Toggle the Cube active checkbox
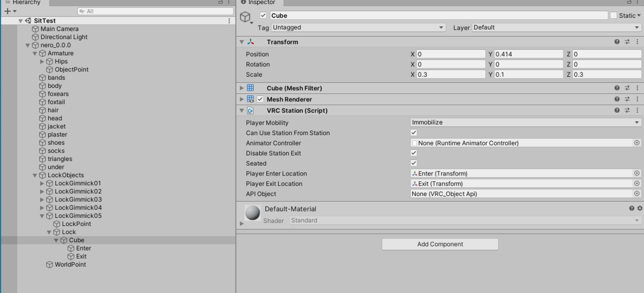 point(263,16)
